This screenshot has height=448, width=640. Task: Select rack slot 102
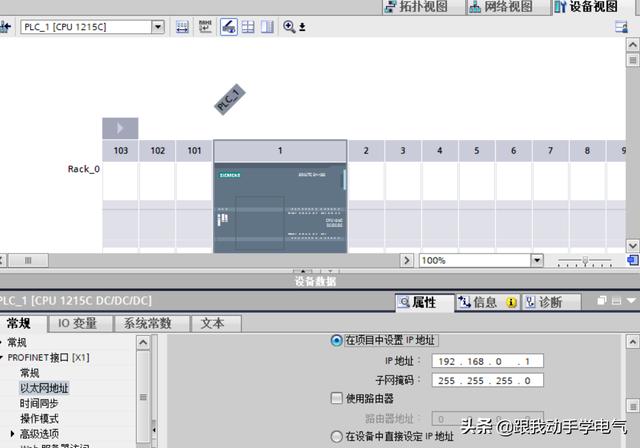(158, 151)
